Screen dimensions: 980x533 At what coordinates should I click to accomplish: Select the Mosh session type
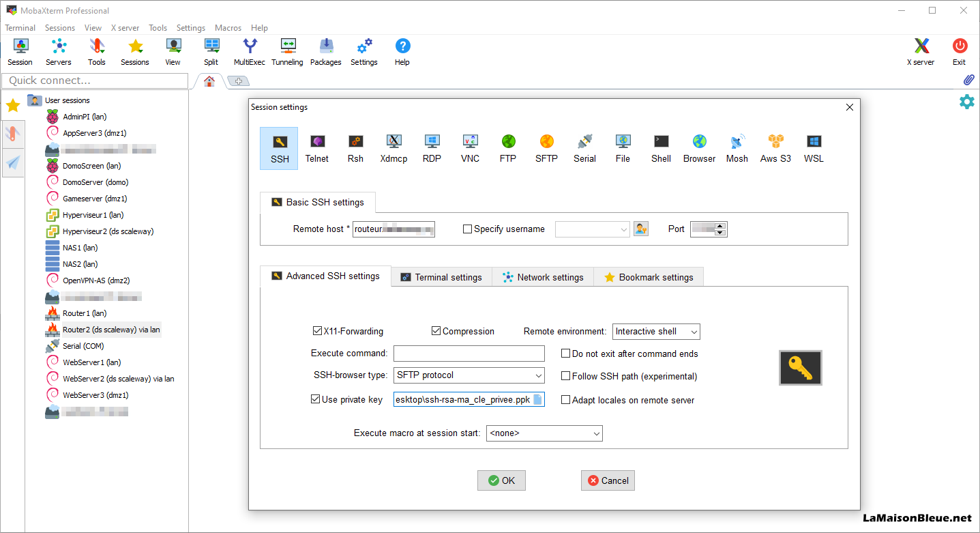tap(737, 148)
